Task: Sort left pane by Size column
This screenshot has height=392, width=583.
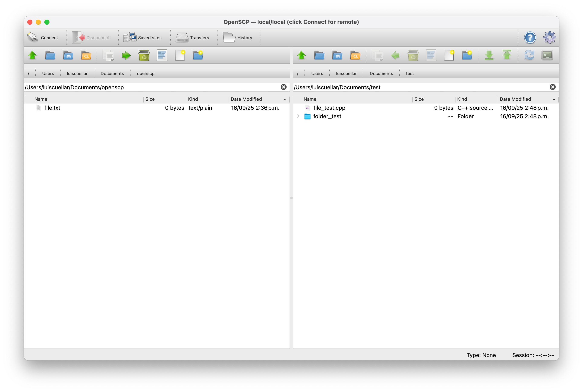Action: click(x=165, y=99)
